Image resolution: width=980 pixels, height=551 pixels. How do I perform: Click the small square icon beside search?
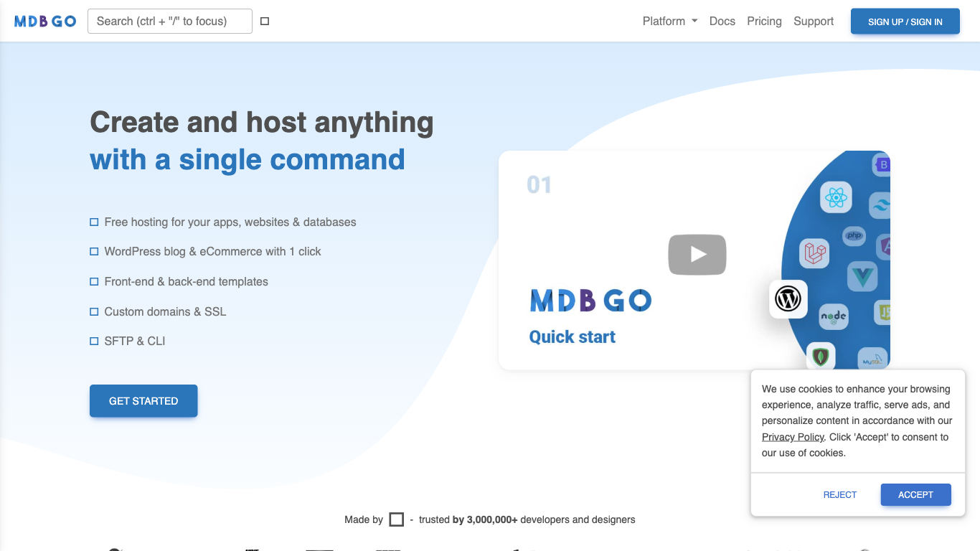click(x=265, y=22)
